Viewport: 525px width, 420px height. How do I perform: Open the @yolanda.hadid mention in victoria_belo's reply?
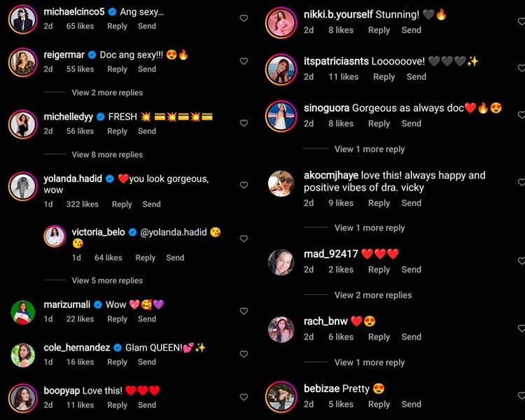[174, 232]
